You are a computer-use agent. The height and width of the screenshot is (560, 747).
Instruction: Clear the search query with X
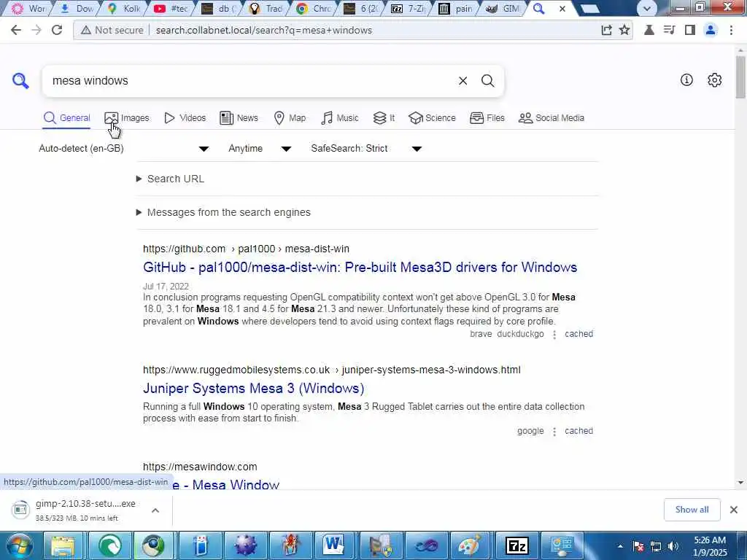pos(462,81)
